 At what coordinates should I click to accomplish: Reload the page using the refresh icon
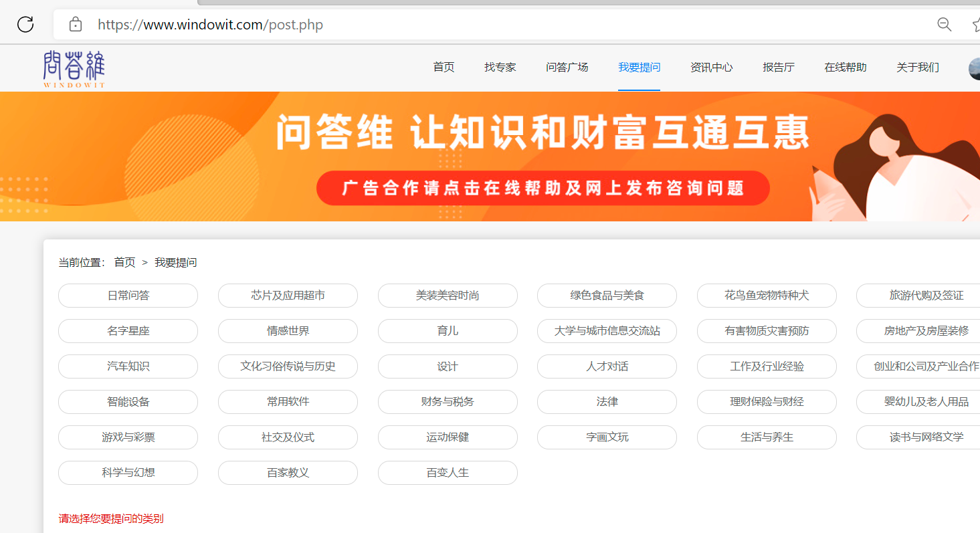coord(25,24)
